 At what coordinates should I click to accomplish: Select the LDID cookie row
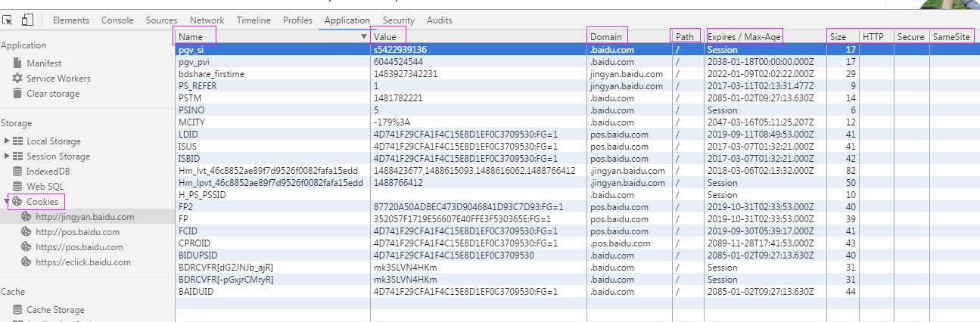[577, 135]
